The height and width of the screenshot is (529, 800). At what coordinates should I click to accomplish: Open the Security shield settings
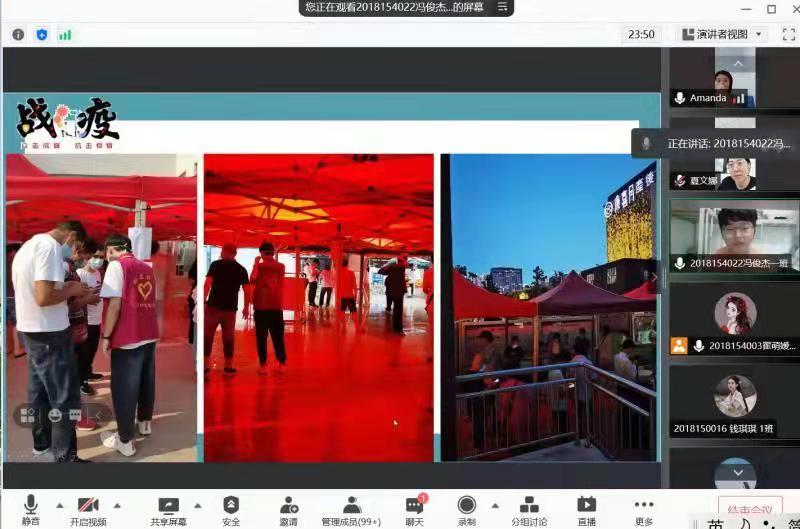pyautogui.click(x=231, y=506)
